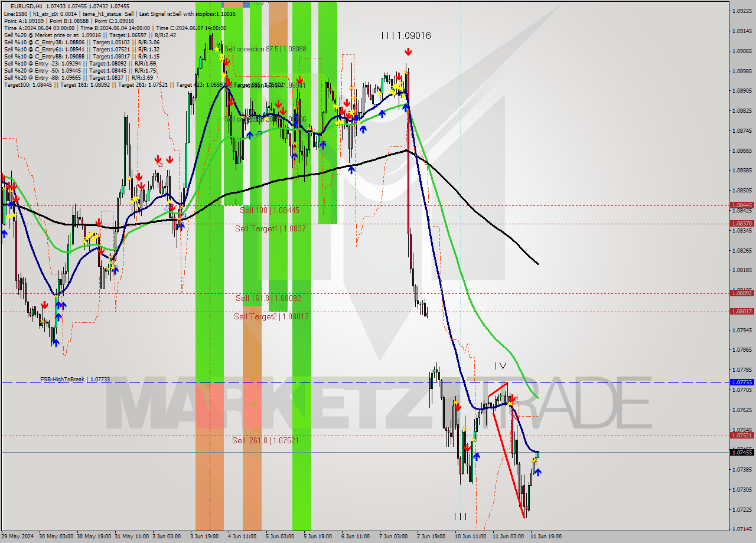Click the 'Sell %10 @ C_Entry38: 1.08806' line
Viewport: 756px width, 543px height.
tap(82, 42)
